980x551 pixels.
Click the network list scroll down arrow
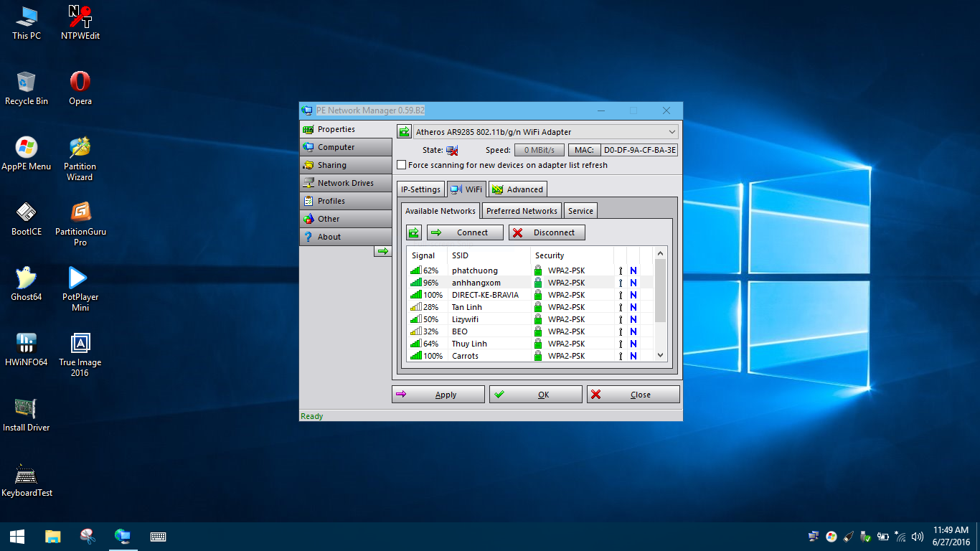pyautogui.click(x=661, y=355)
